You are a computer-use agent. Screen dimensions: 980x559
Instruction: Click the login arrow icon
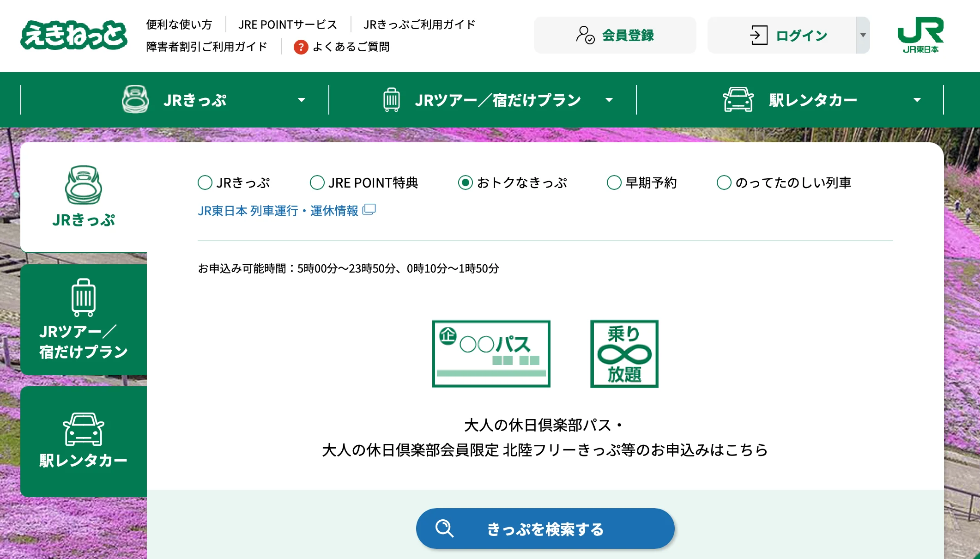point(759,35)
